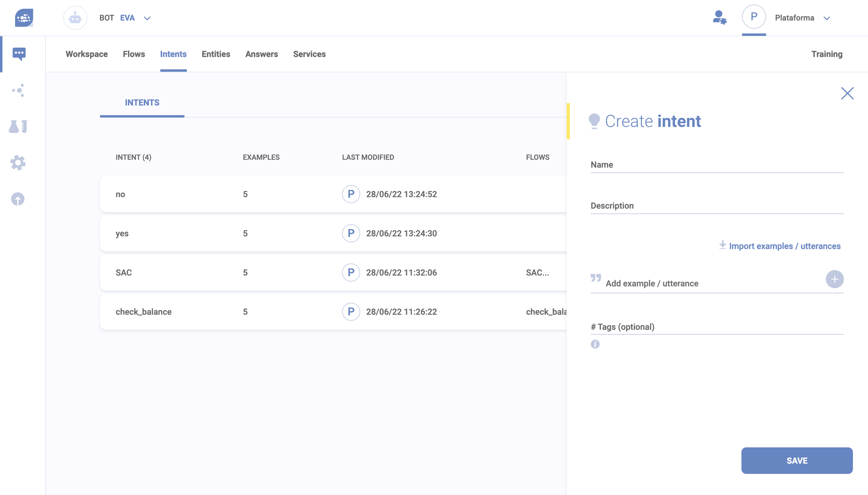
Task: Click the eva logo top left
Action: point(24,18)
